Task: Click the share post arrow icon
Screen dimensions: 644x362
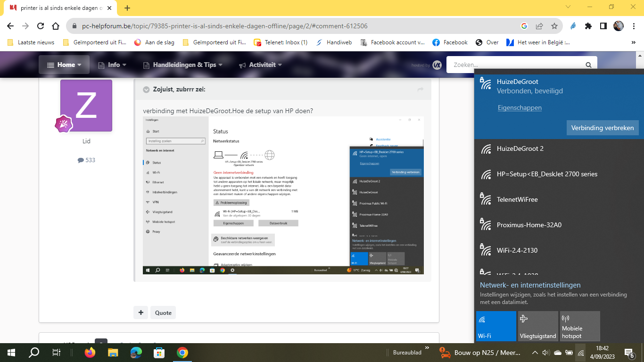Action: (x=421, y=90)
